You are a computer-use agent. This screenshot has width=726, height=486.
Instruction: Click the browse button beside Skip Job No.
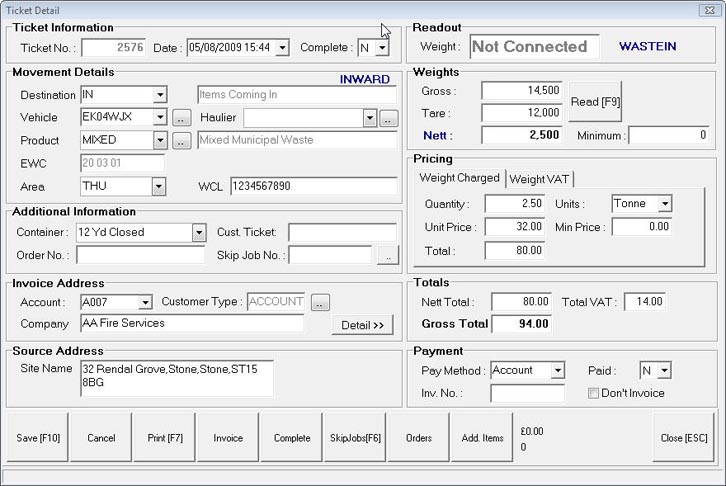pyautogui.click(x=388, y=256)
